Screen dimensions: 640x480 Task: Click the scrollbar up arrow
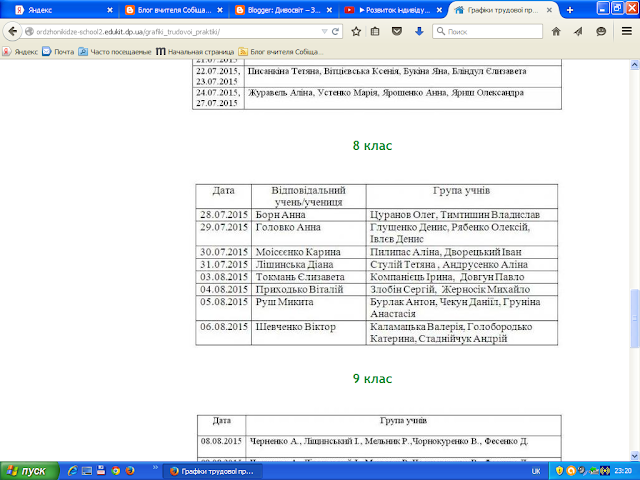(x=635, y=64)
